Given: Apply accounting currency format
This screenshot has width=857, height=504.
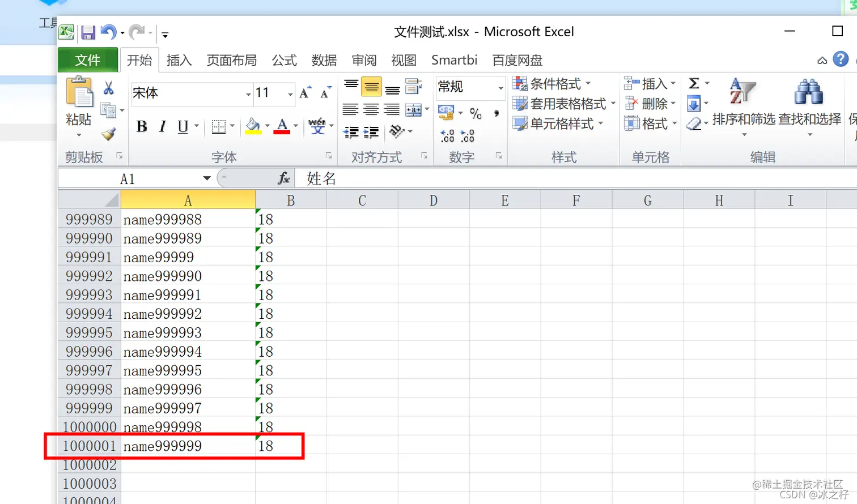Looking at the screenshot, I should 446,113.
